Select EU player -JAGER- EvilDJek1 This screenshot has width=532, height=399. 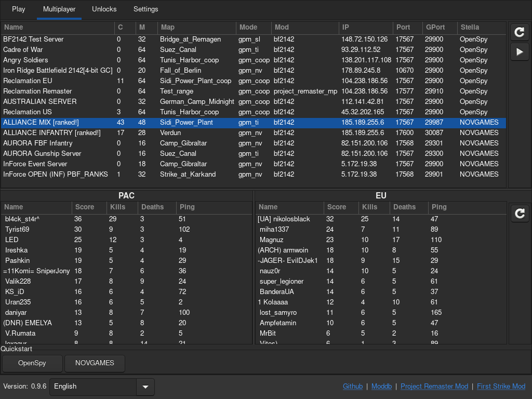click(381, 261)
